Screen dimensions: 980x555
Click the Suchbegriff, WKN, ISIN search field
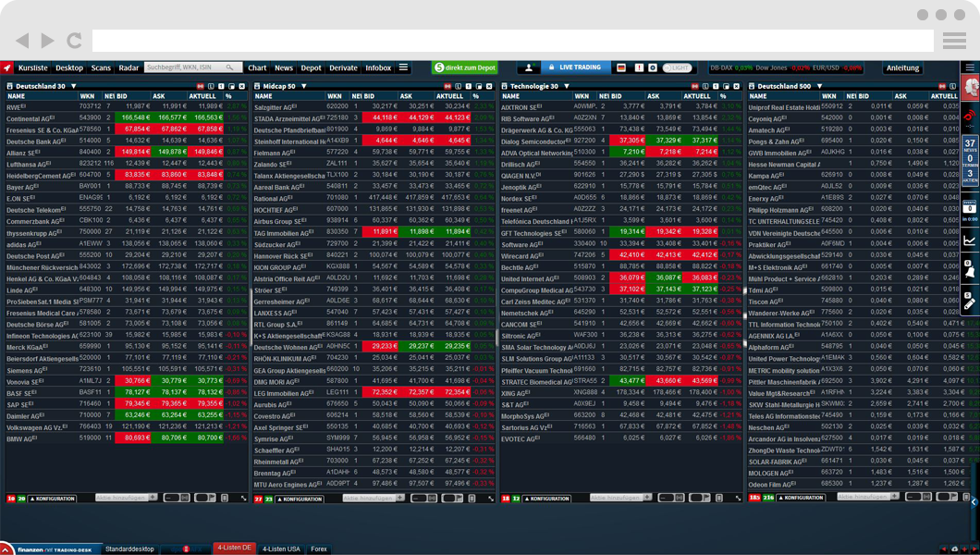192,68
